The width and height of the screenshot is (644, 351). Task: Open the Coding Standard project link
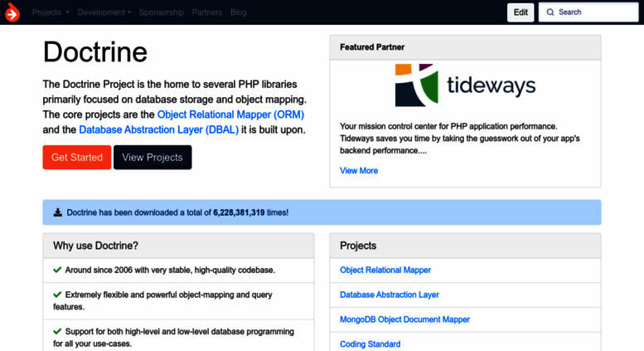tap(370, 344)
